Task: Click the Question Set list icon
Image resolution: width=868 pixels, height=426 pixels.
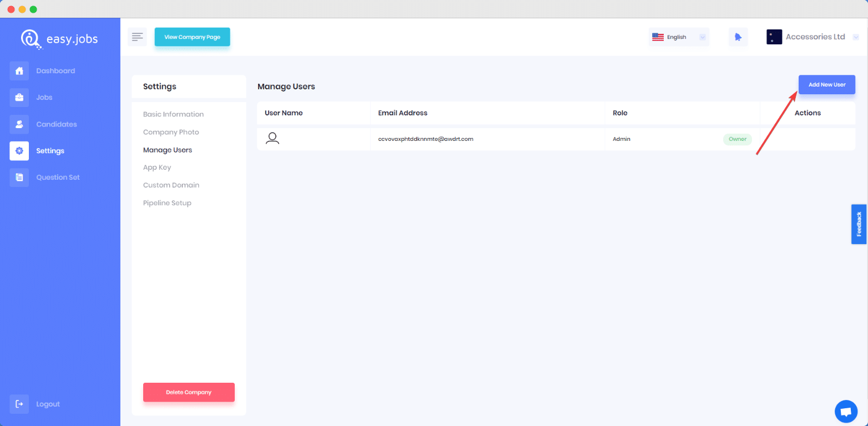Action: coord(19,177)
